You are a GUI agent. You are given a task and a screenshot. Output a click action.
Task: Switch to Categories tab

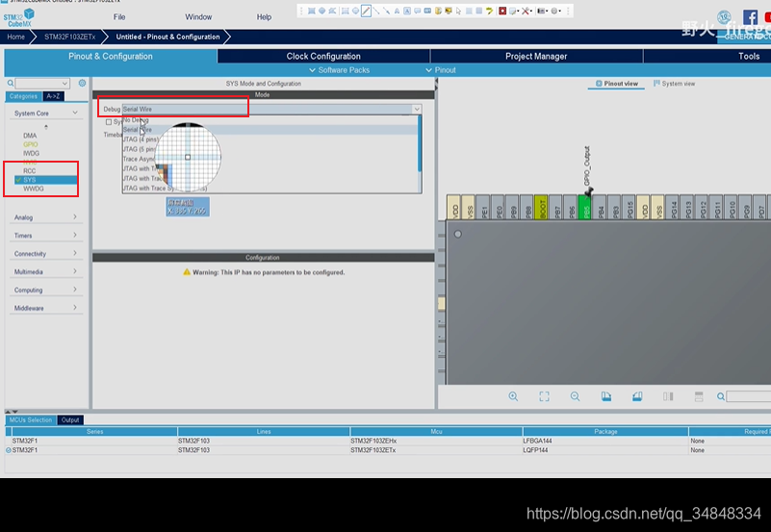pos(24,96)
